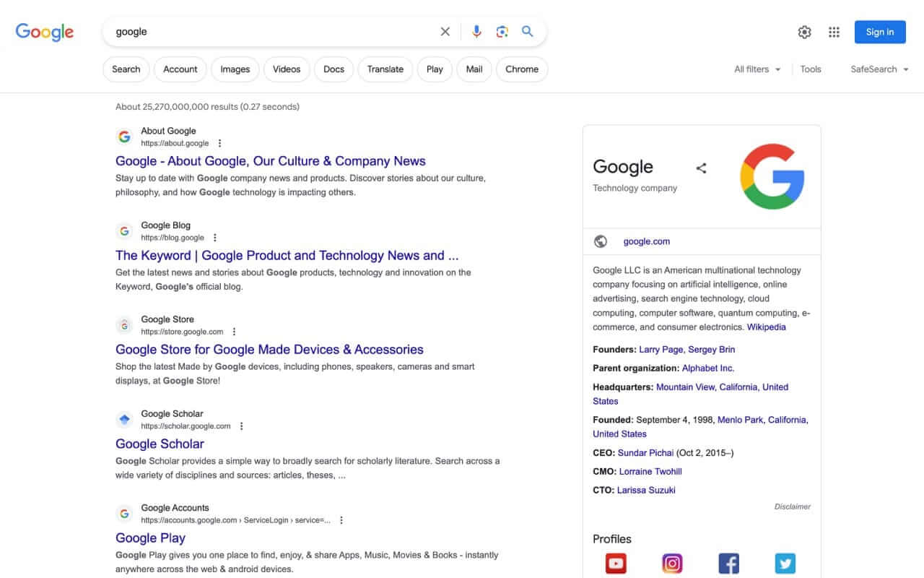Select the Translate filter chip
This screenshot has width=924, height=578.
click(385, 69)
